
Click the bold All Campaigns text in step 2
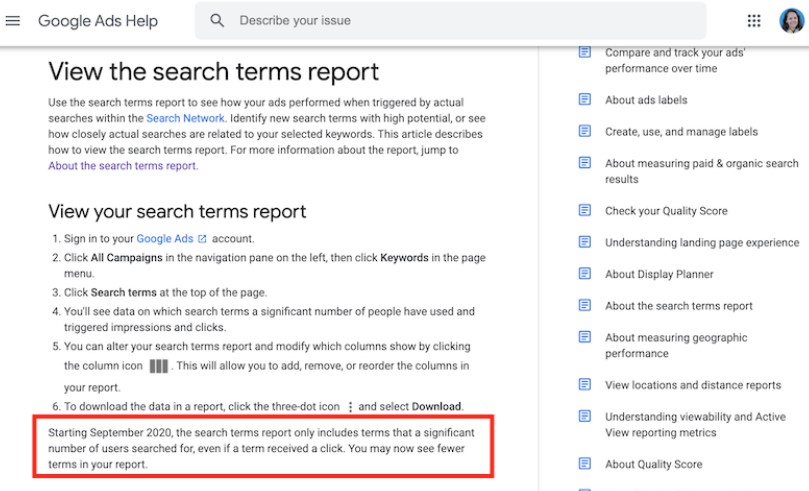coord(126,258)
